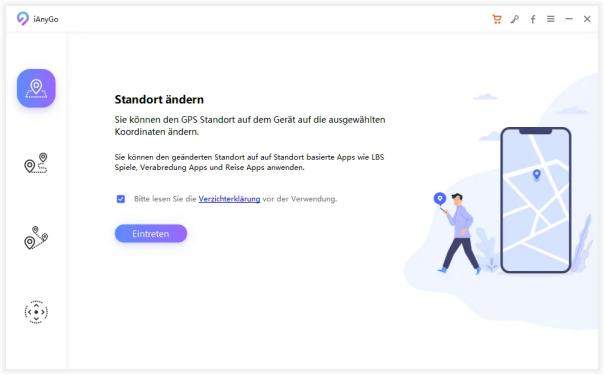This screenshot has height=375, width=605.
Task: Minimize the iAnyGo window
Action: click(569, 19)
